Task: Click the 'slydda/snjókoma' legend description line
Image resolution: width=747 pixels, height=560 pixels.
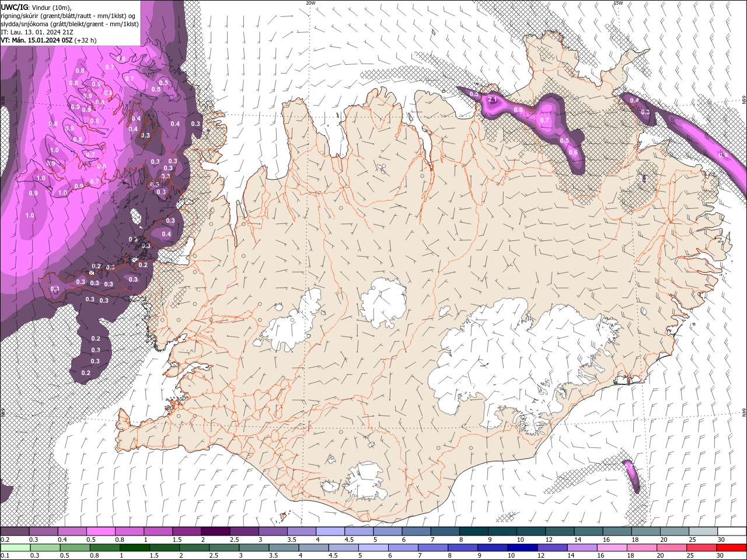Action: (69, 24)
